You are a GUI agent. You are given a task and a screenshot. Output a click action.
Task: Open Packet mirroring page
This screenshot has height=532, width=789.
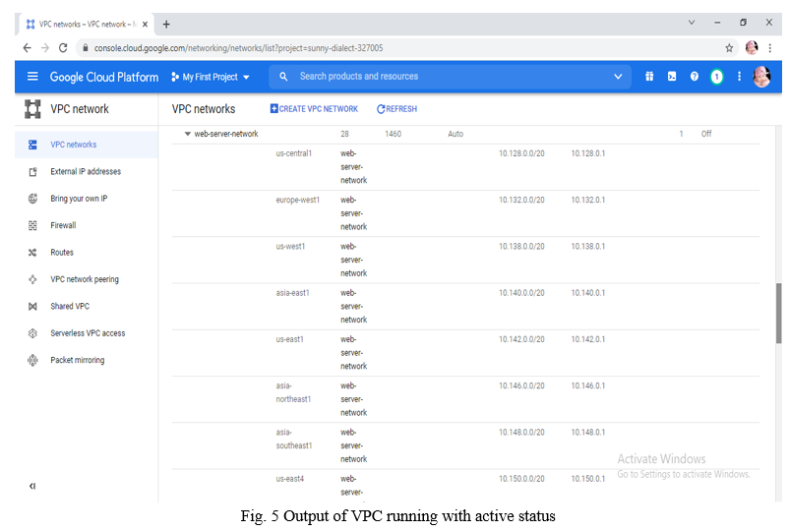[x=78, y=361]
